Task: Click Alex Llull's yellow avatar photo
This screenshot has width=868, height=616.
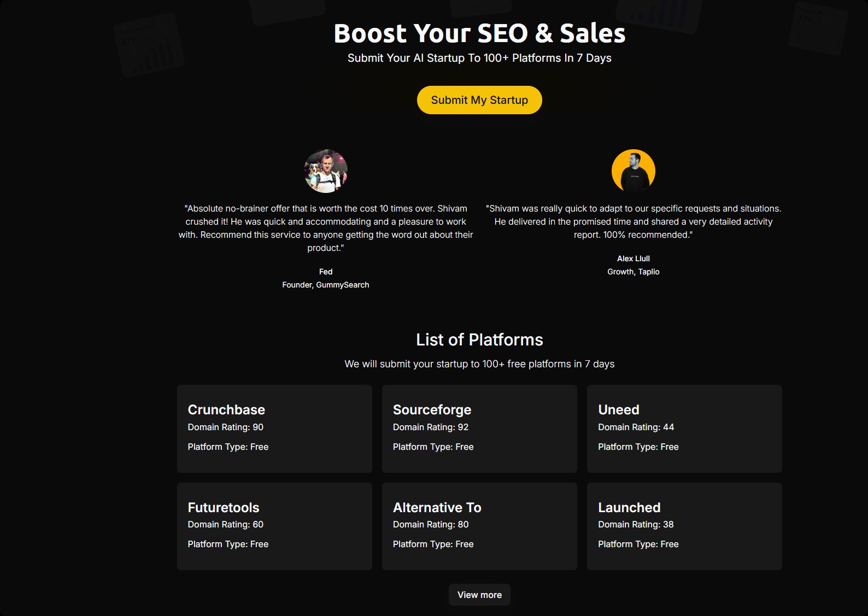Action: click(x=633, y=171)
